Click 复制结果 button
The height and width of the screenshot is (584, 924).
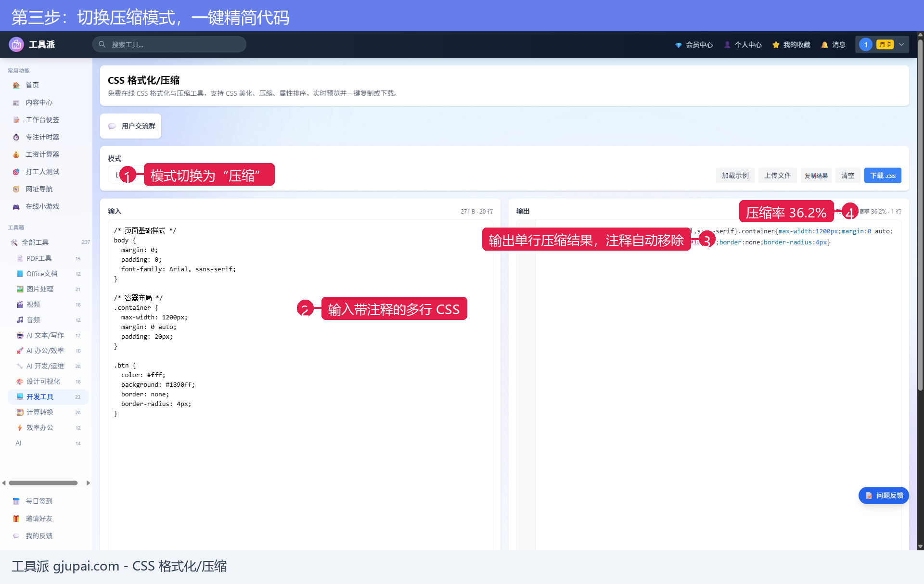816,176
